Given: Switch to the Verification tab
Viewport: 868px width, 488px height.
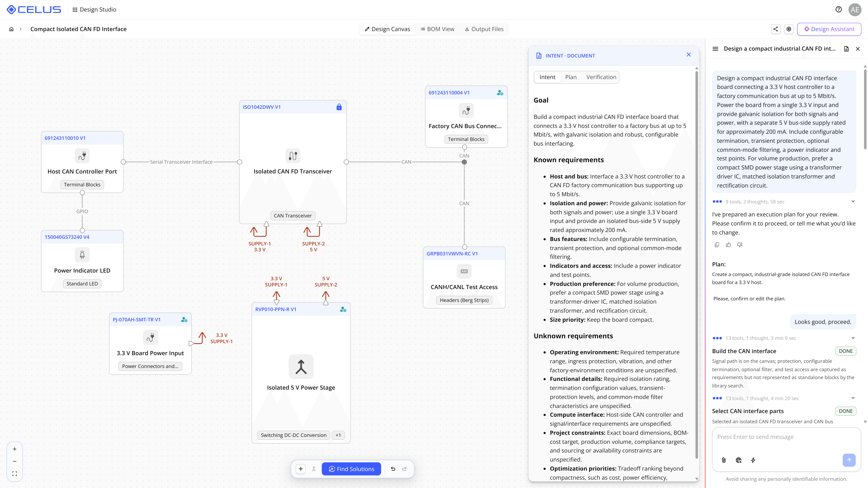Looking at the screenshot, I should coord(601,77).
